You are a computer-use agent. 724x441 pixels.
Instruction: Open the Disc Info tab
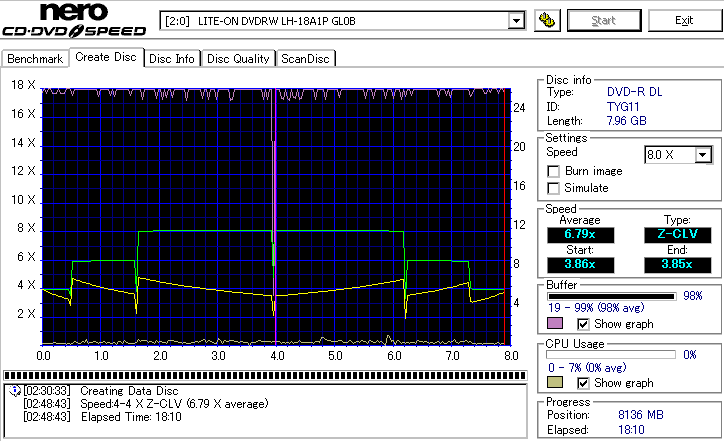(x=172, y=59)
